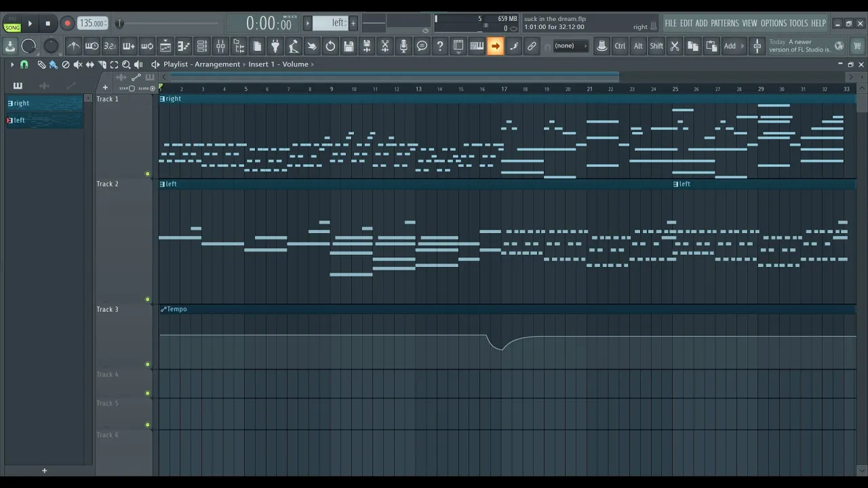Toggle the orange auto-scroll arrow button

[495, 46]
